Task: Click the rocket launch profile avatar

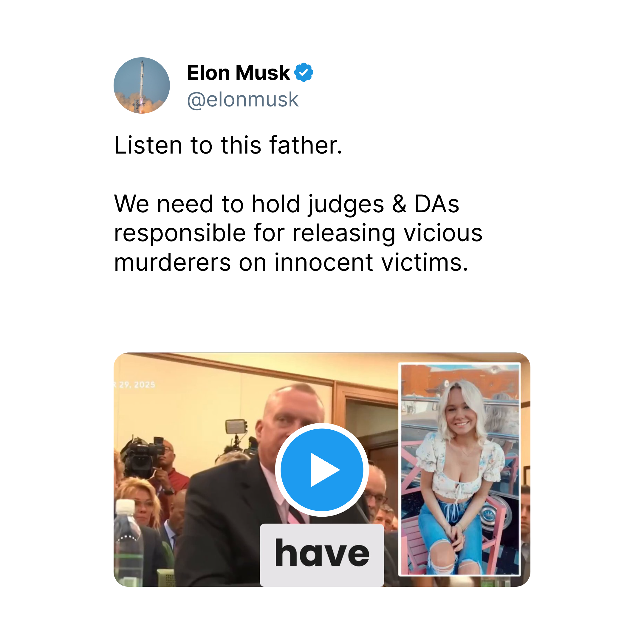Action: (142, 85)
